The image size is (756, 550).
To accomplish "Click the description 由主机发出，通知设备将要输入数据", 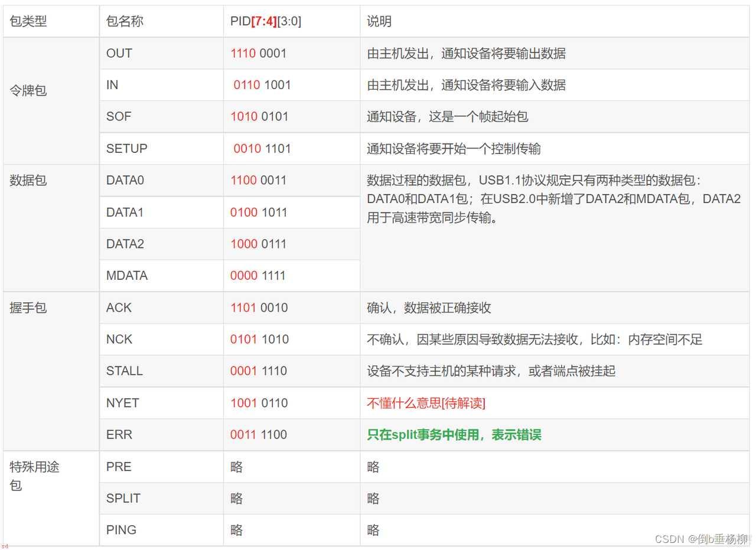I will (x=466, y=85).
